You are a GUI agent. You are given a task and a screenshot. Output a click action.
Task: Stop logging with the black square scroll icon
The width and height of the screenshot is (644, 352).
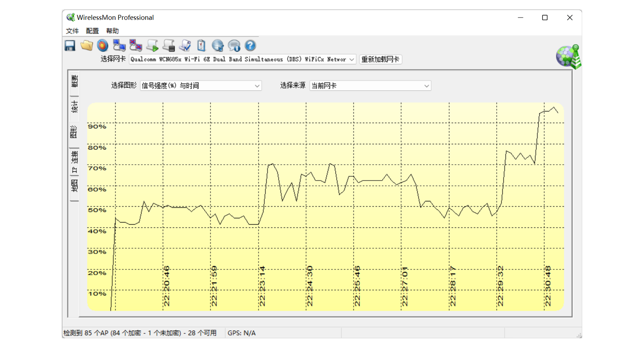[169, 45]
